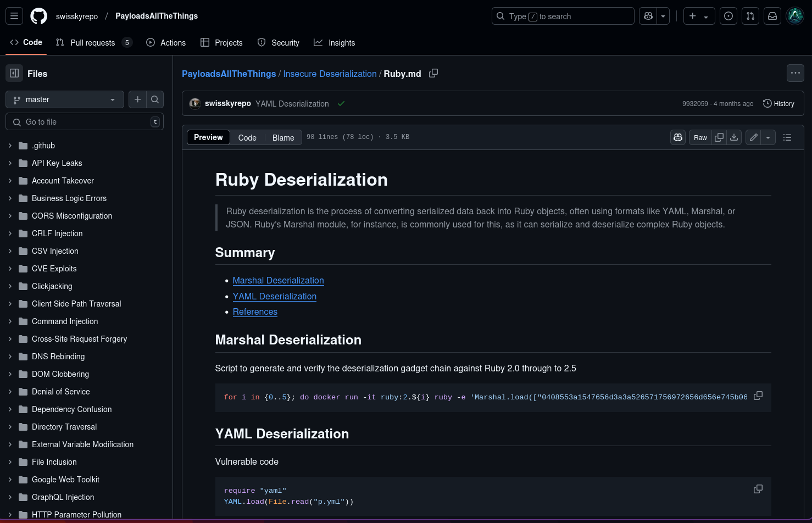
Task: Open the YAML Deserialization commit message
Action: tap(292, 103)
